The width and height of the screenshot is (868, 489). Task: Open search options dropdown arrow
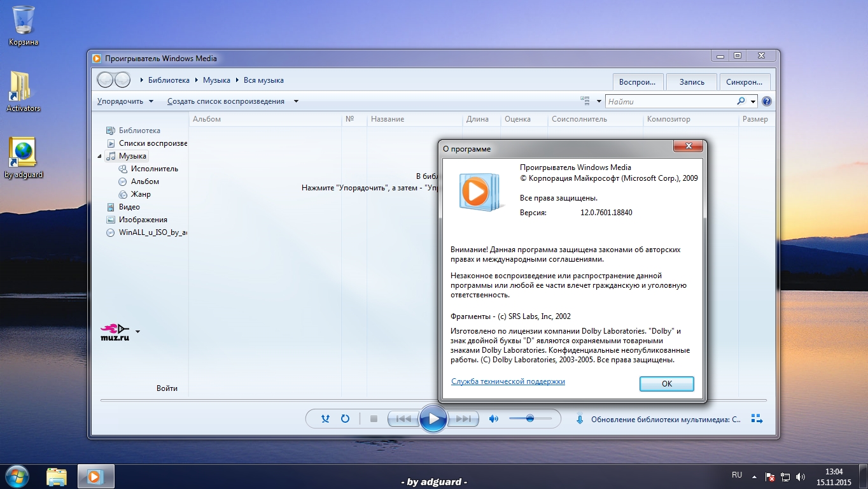pos(753,101)
